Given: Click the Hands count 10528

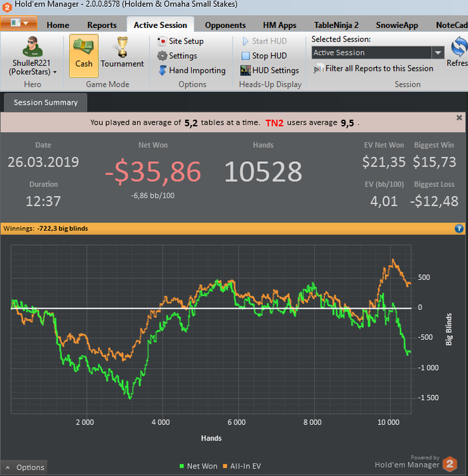Looking at the screenshot, I should (263, 172).
